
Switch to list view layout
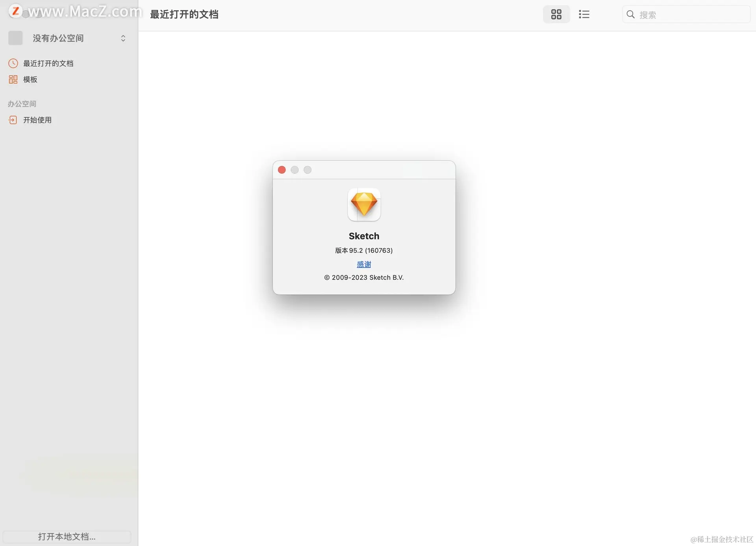click(584, 15)
